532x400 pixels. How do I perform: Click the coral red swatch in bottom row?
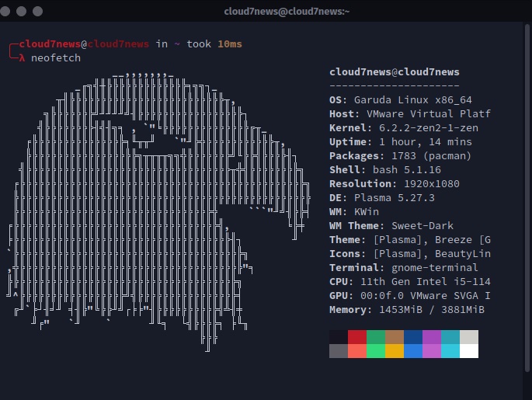357,351
